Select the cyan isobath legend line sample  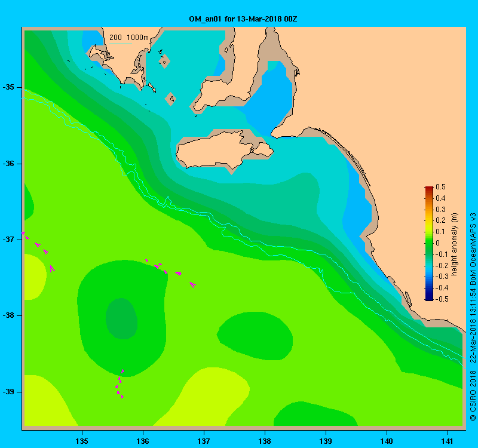[121, 44]
